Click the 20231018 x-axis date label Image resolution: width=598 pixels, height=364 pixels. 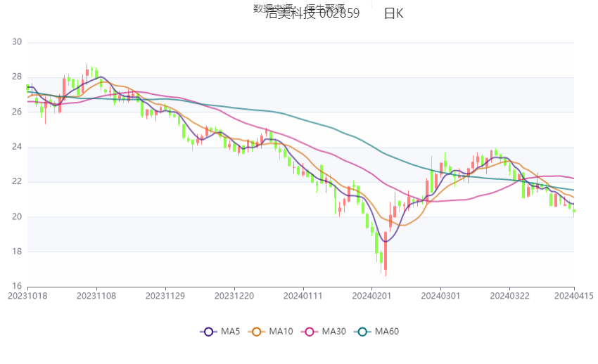point(27,296)
